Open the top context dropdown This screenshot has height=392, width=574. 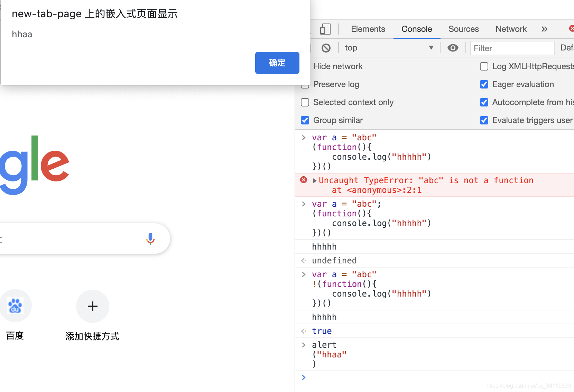pos(389,48)
